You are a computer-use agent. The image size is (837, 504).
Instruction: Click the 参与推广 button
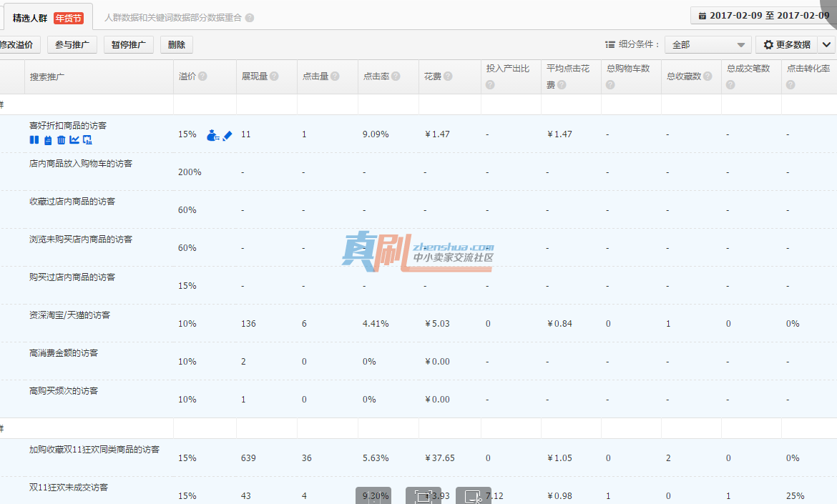click(x=72, y=45)
